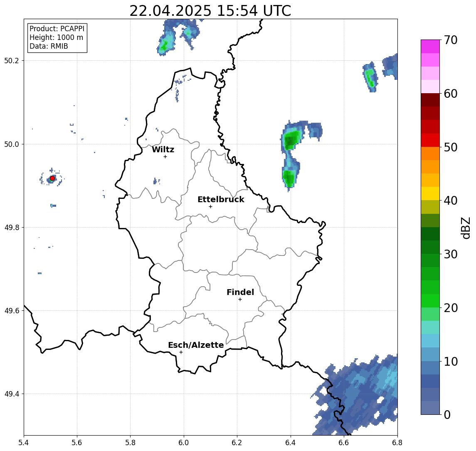The height and width of the screenshot is (451, 476).
Task: Click the plus marker below Findel
Action: [240, 300]
